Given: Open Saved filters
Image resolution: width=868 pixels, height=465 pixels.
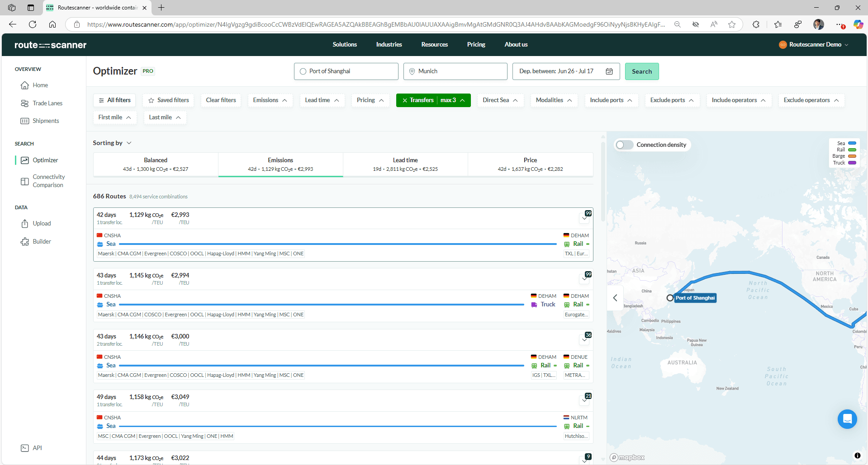Looking at the screenshot, I should point(169,100).
